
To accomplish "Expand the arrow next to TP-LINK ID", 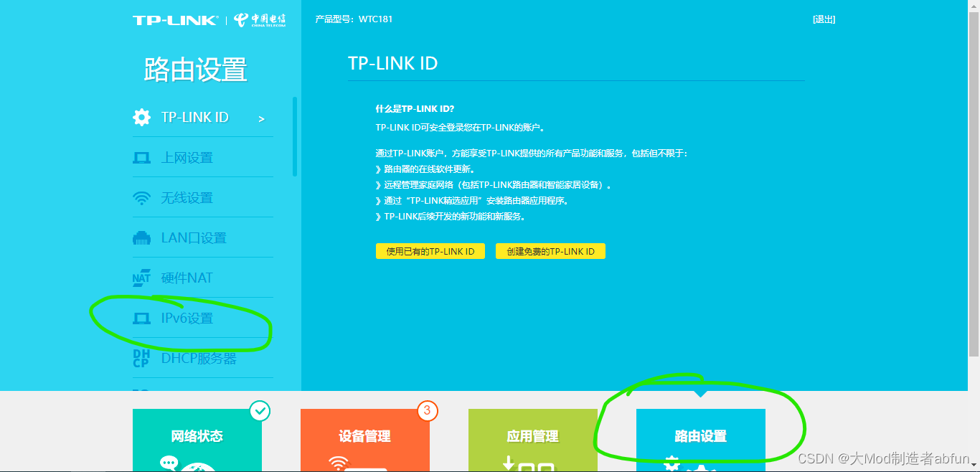I will [x=262, y=119].
